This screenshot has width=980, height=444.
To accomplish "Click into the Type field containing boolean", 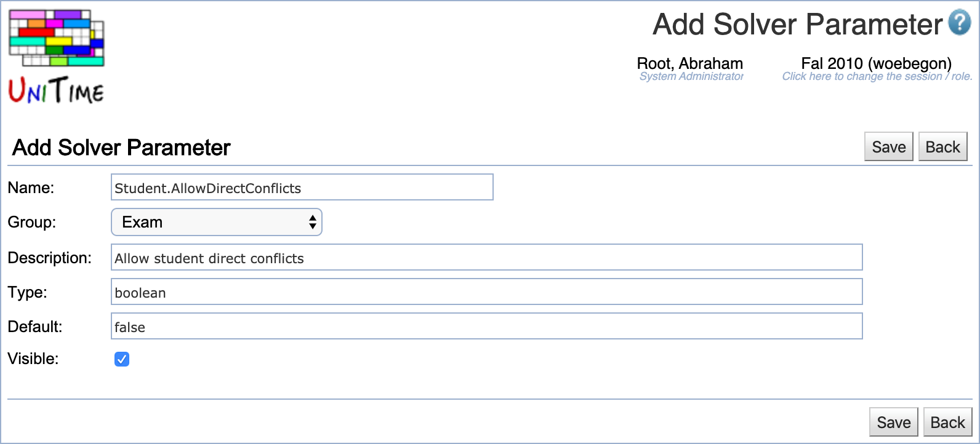I will click(486, 292).
